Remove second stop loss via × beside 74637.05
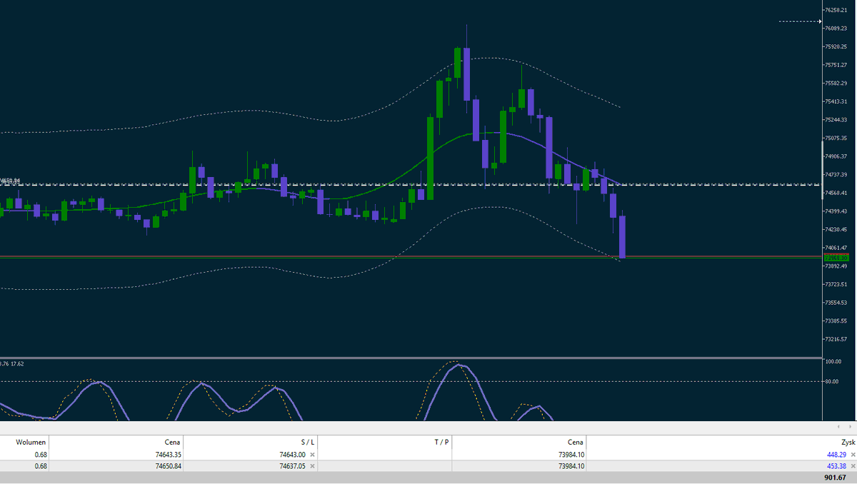Screen dimensions: 857x504 click(x=312, y=465)
